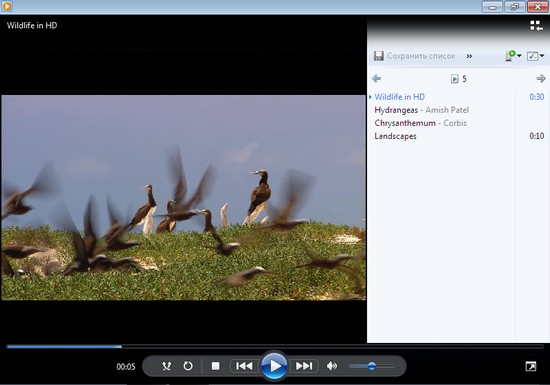
Task: Click the Play button
Action: click(x=275, y=366)
